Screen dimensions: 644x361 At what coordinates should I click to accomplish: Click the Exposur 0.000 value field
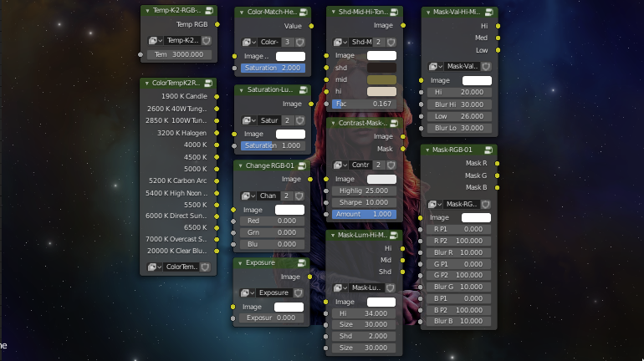(x=271, y=318)
